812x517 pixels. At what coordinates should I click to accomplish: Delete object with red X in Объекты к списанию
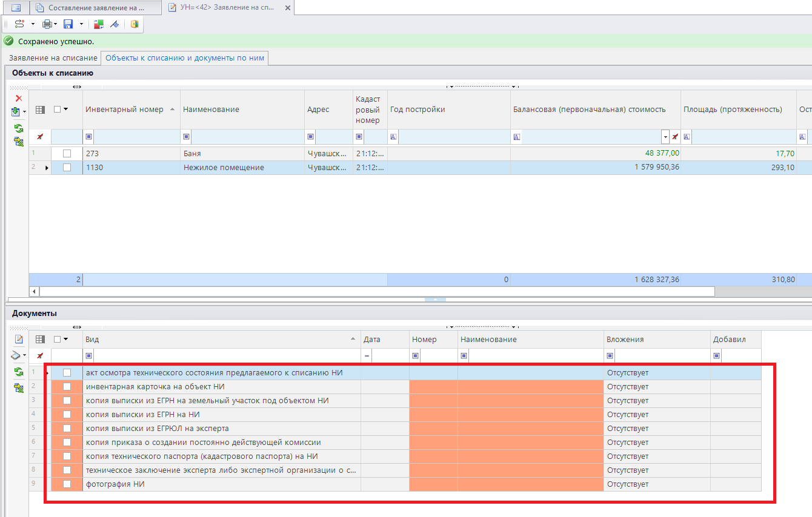pos(19,98)
